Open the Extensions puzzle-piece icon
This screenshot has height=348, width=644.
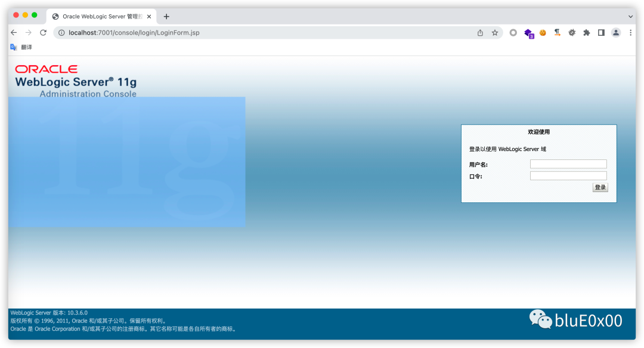(587, 32)
